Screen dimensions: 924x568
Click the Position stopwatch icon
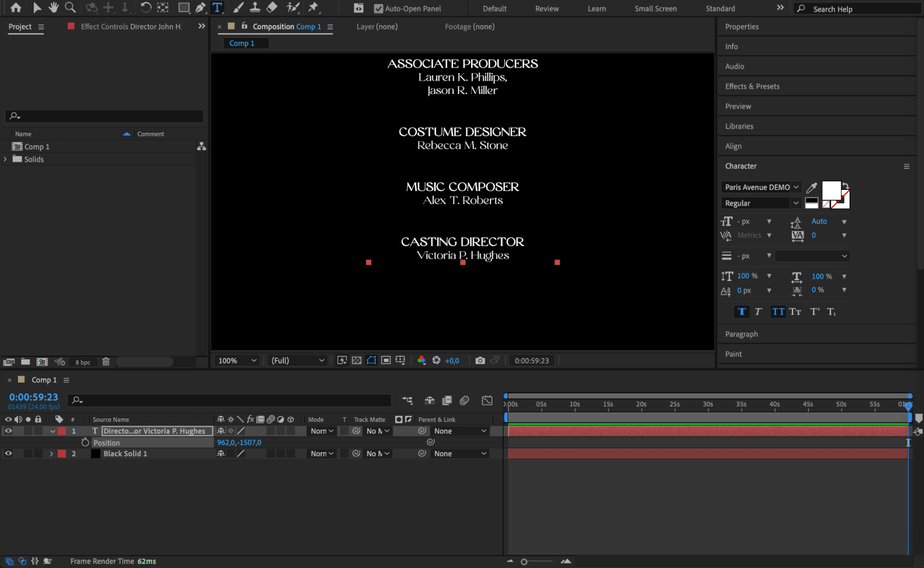point(85,442)
